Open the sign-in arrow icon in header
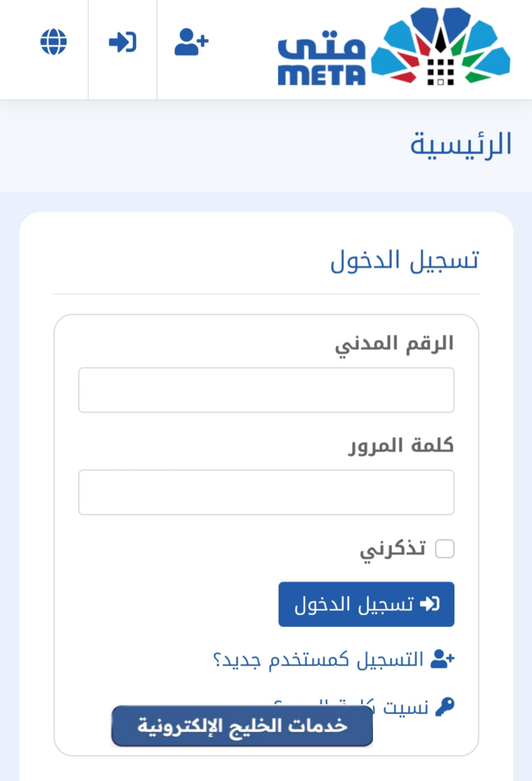 pyautogui.click(x=122, y=42)
